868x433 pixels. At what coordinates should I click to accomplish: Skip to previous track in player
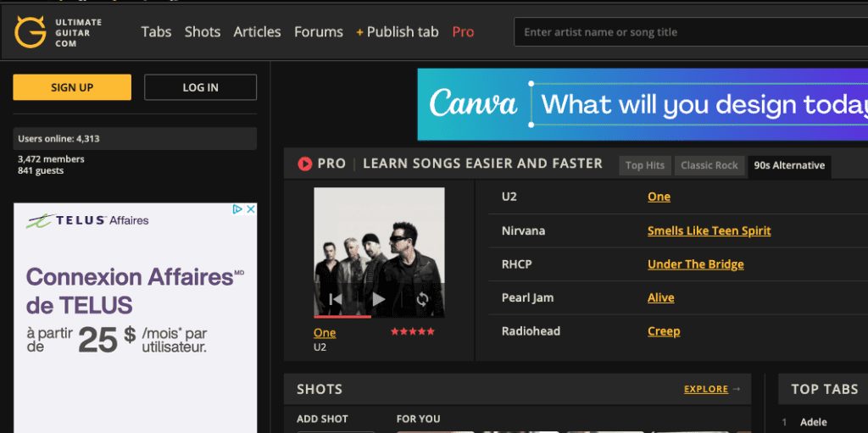pyautogui.click(x=335, y=300)
